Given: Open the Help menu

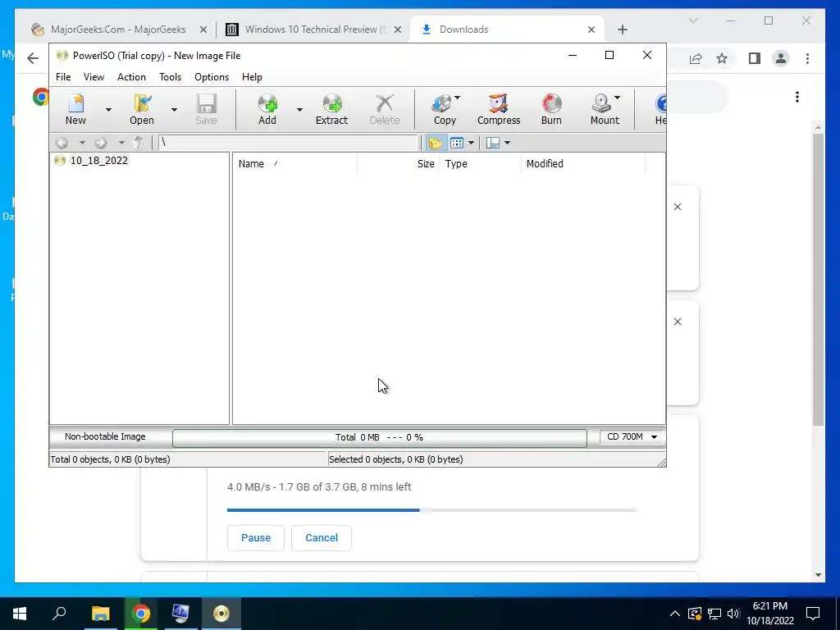Looking at the screenshot, I should (x=252, y=77).
